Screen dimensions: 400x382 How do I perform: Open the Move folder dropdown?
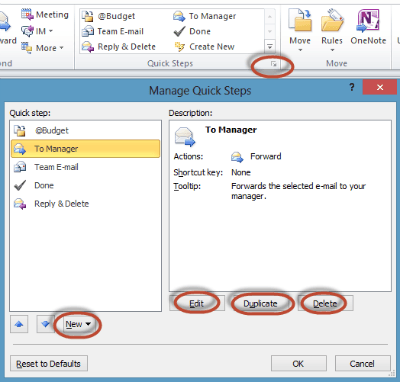pyautogui.click(x=300, y=30)
